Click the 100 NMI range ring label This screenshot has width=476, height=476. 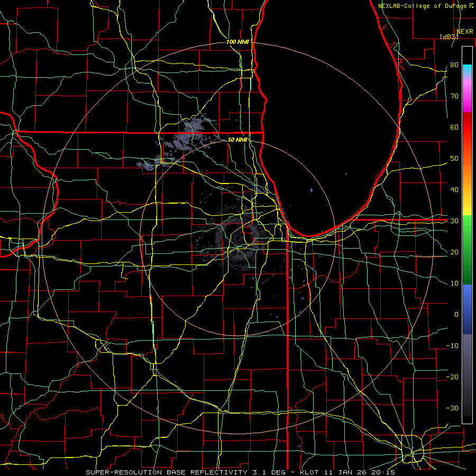(x=237, y=42)
